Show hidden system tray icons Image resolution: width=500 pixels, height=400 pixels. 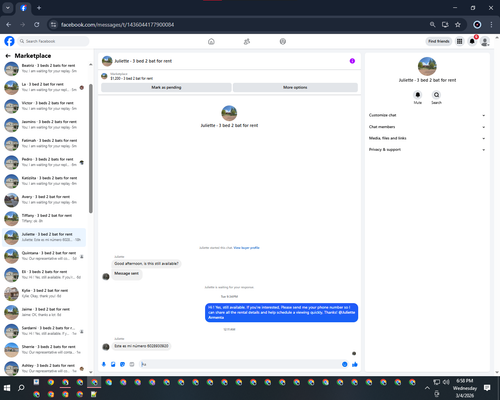(427, 388)
